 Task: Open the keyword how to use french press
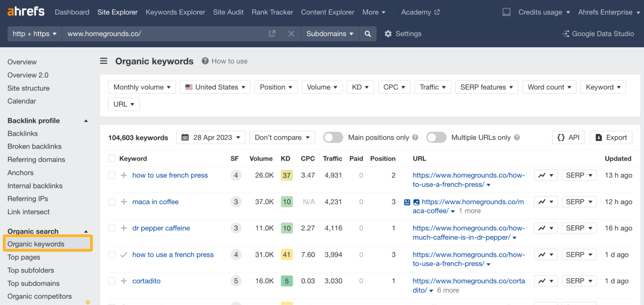170,175
